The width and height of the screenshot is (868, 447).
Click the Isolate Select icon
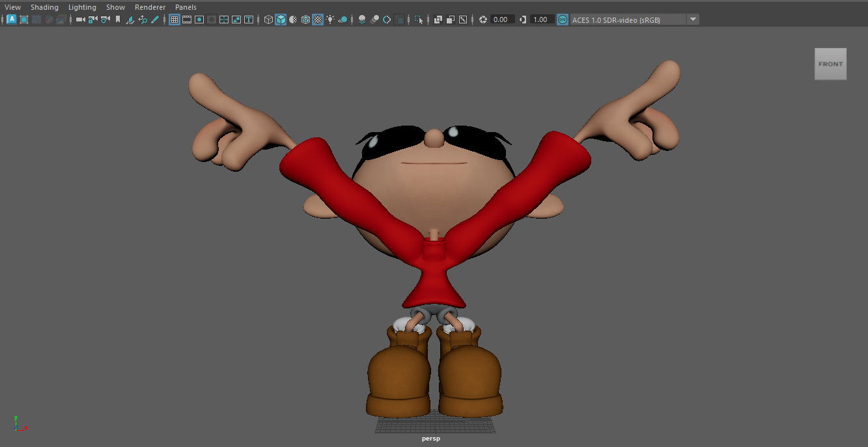pyautogui.click(x=419, y=20)
